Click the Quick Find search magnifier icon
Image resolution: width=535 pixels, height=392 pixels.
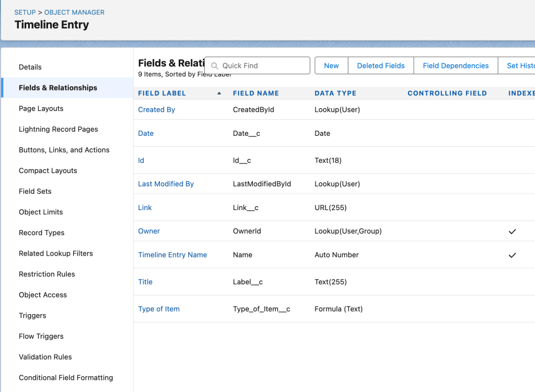tap(214, 66)
